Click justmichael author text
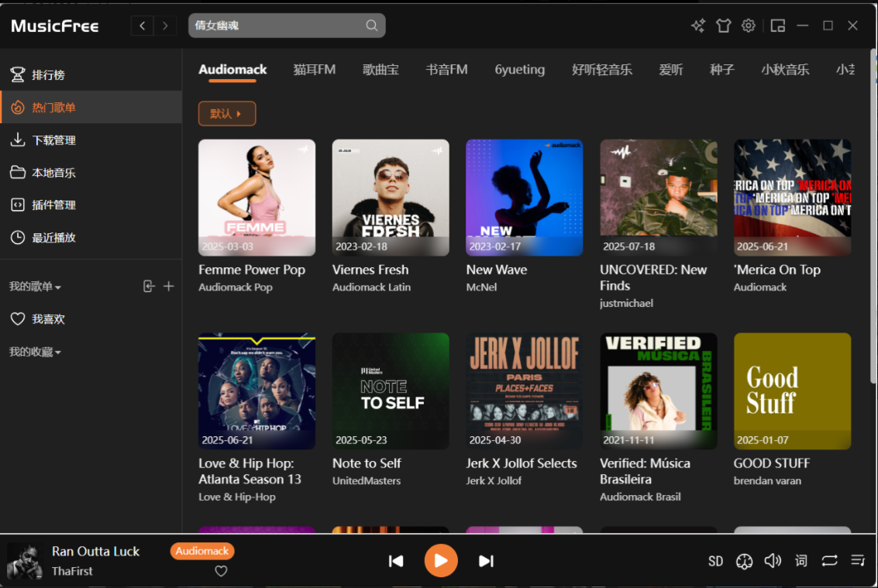 (x=626, y=304)
